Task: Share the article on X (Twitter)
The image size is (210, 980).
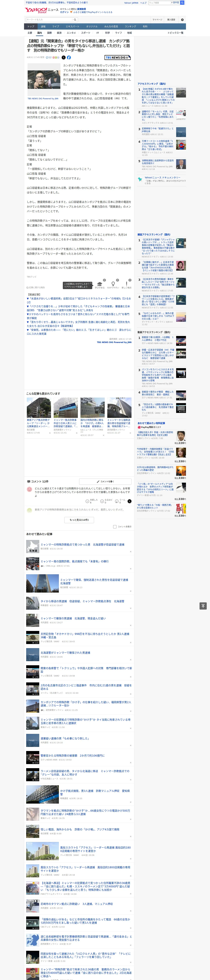Action: [63, 57]
